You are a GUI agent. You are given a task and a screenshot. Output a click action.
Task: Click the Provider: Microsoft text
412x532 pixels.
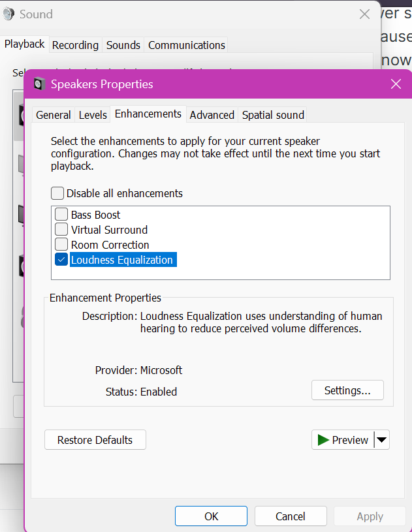pyautogui.click(x=139, y=370)
